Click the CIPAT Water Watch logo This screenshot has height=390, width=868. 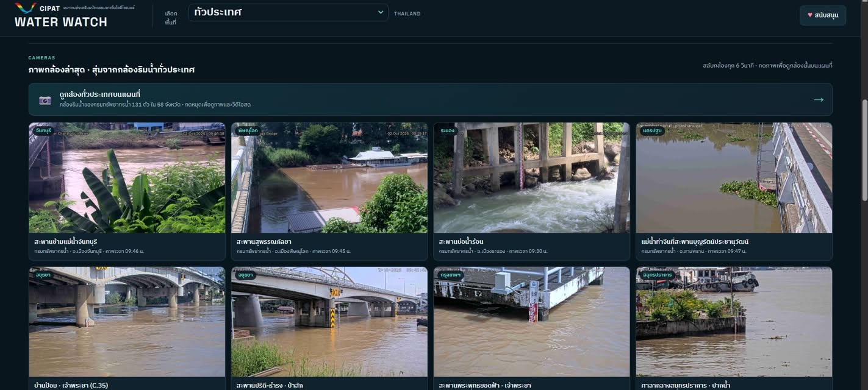(74, 15)
